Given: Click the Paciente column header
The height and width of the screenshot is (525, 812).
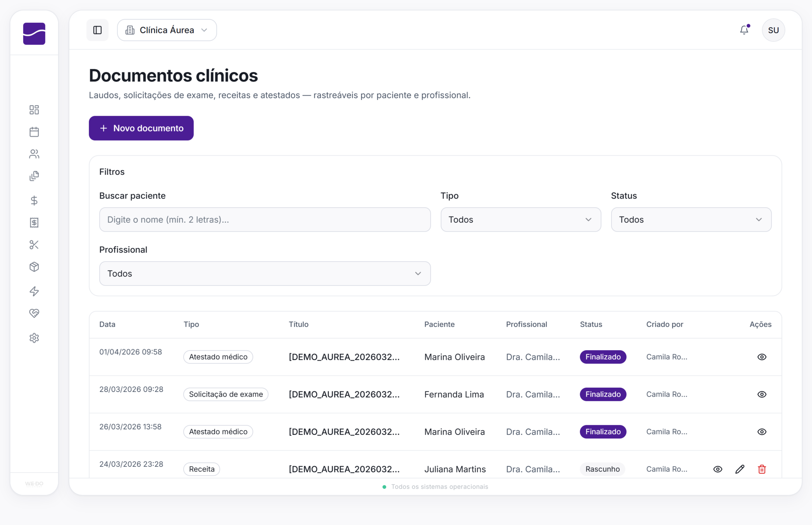Looking at the screenshot, I should tap(439, 324).
